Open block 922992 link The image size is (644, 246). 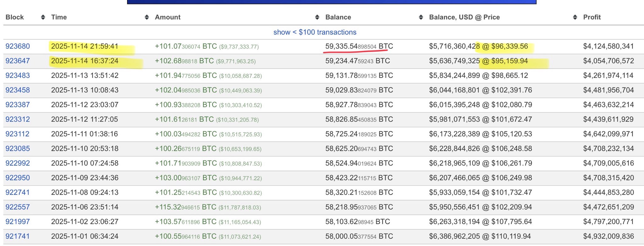click(x=18, y=163)
